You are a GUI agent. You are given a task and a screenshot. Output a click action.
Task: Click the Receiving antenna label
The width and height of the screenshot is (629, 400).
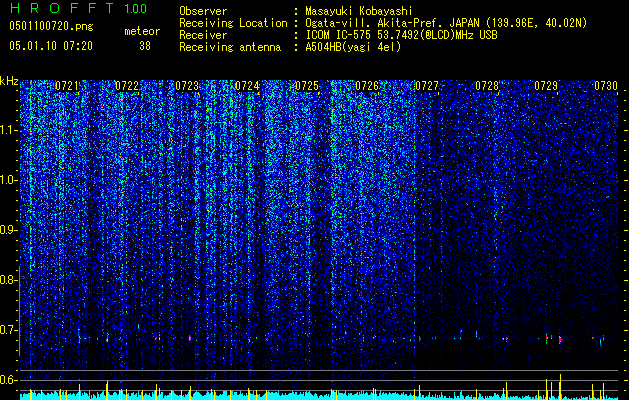click(230, 47)
